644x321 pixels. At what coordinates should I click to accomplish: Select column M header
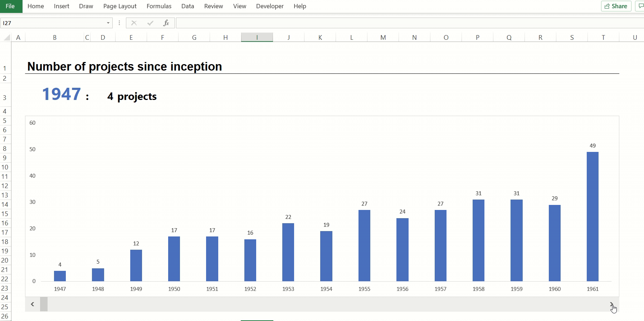point(383,37)
